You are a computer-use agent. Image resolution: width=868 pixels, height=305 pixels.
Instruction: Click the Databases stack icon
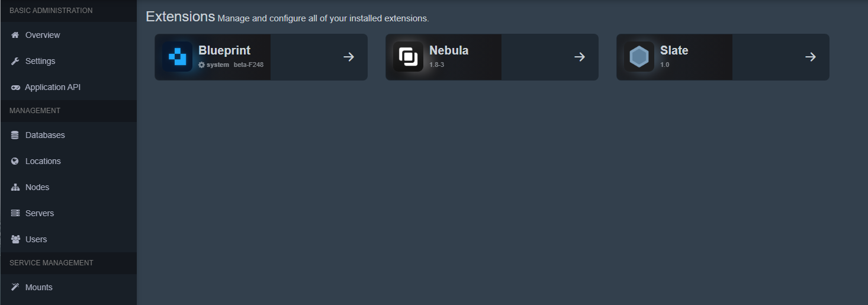(15, 135)
